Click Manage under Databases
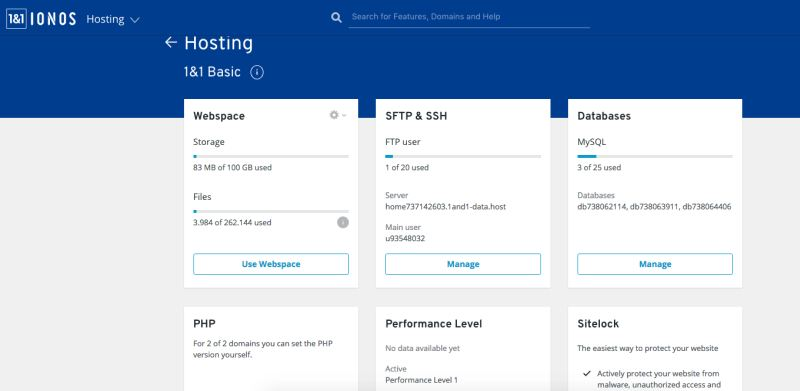 click(x=655, y=264)
